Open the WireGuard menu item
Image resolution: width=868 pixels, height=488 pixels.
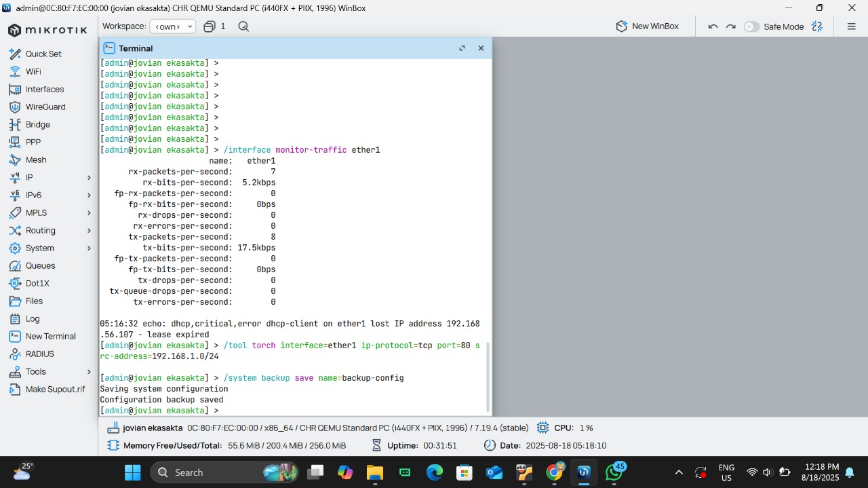45,107
